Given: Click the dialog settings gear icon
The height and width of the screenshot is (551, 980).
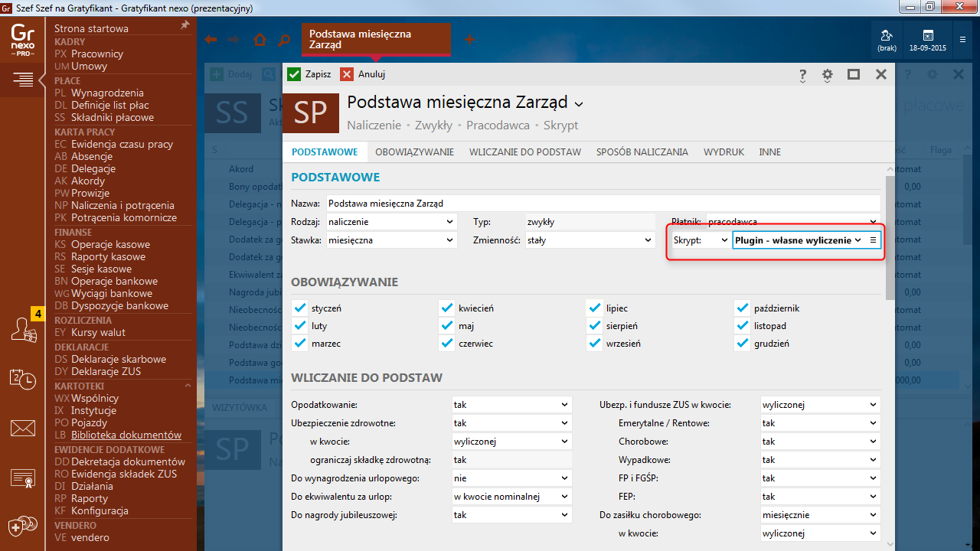Looking at the screenshot, I should (x=827, y=75).
